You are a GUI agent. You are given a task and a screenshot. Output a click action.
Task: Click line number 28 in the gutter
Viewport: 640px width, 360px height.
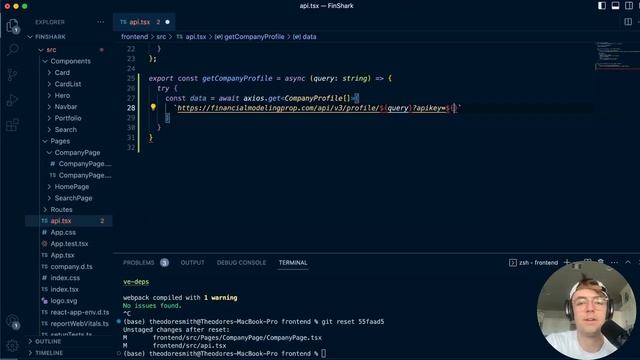tap(131, 108)
